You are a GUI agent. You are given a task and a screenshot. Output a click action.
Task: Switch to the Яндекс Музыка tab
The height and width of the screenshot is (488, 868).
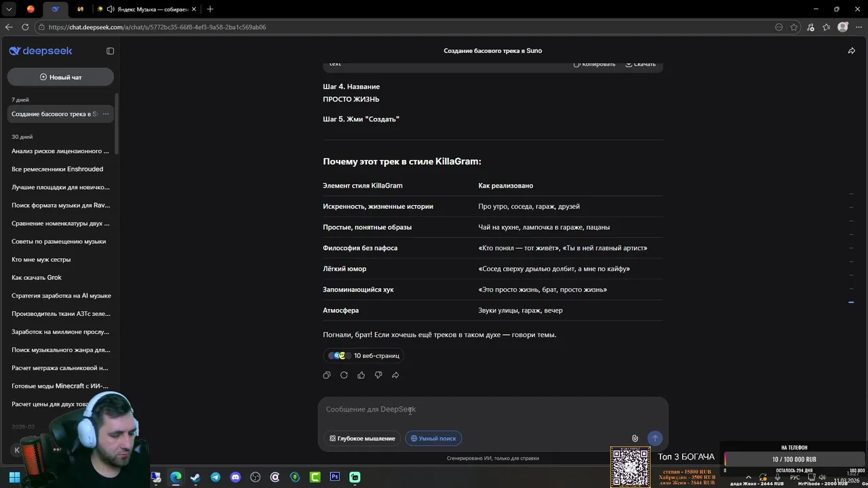146,9
